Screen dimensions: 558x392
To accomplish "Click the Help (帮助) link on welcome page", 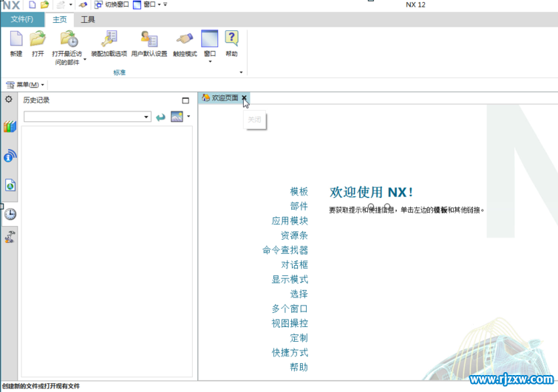I will (299, 367).
